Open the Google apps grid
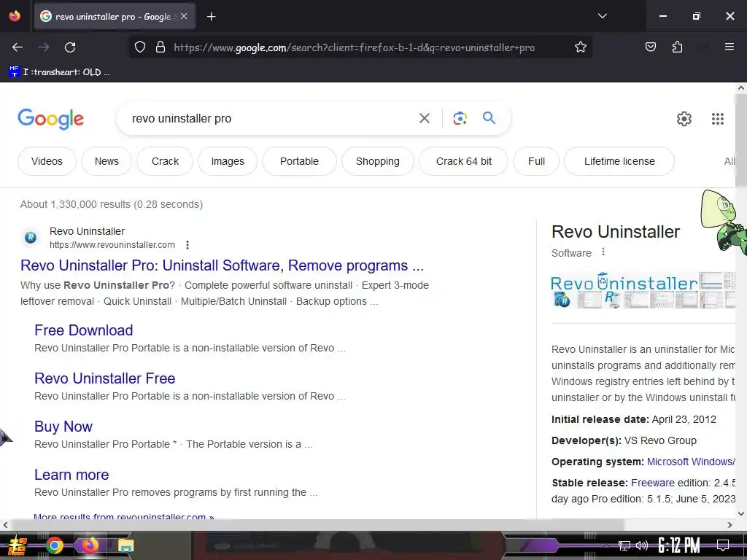Image resolution: width=747 pixels, height=560 pixels. tap(718, 119)
